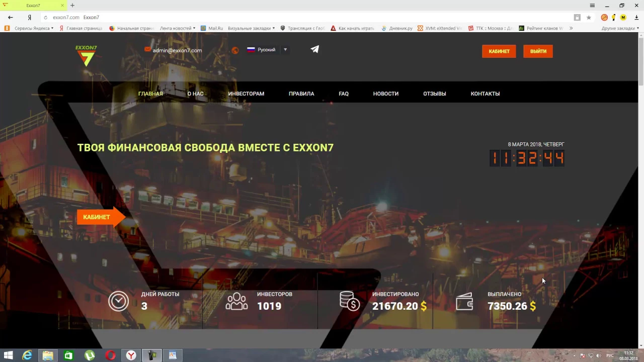Viewport: 644px width, 362px height.
Task: Open the uTorrent taskbar icon
Action: (x=90, y=355)
